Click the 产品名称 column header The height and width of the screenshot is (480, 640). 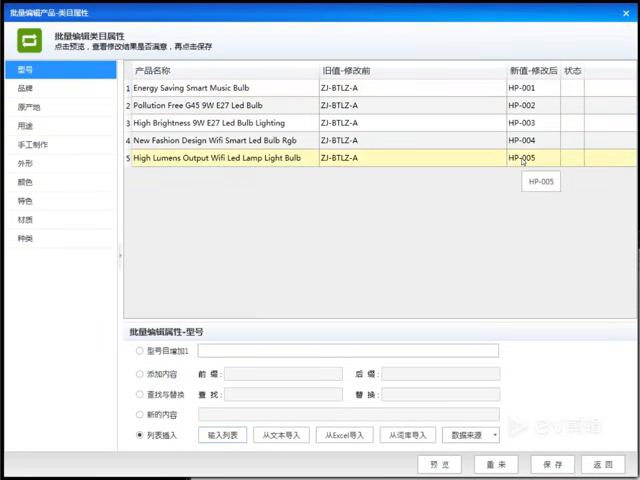[x=226, y=71]
